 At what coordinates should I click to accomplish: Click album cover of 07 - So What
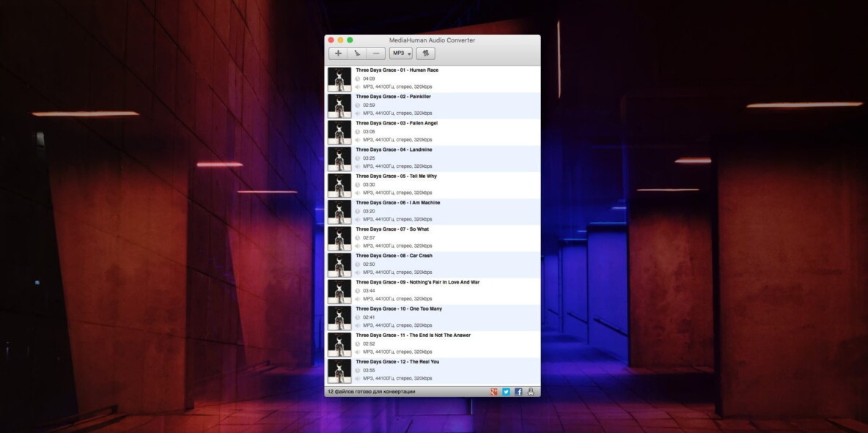339,238
